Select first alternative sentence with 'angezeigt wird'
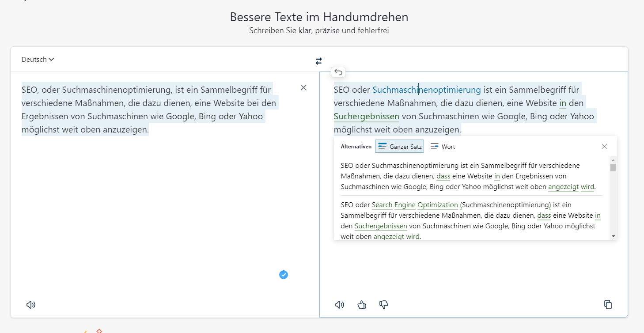The height and width of the screenshot is (333, 644). pyautogui.click(x=468, y=176)
